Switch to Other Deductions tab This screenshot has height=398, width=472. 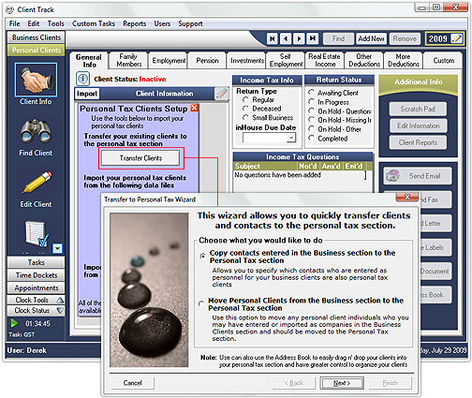[364, 60]
